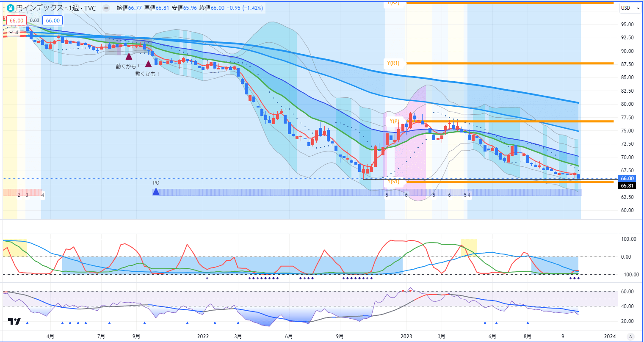644x342 pixels.
Task: Expand the collapsed indicator legend showing 4
Action: click(x=13, y=32)
